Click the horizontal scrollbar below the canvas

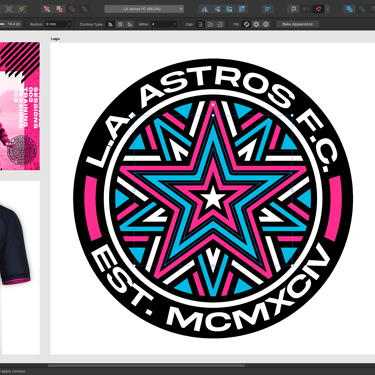[147, 366]
